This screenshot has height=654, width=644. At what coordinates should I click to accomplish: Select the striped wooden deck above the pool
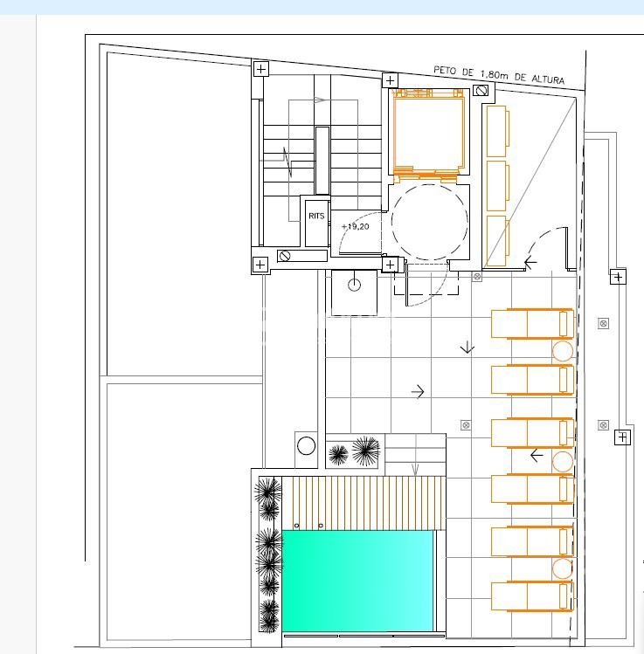coord(364,503)
